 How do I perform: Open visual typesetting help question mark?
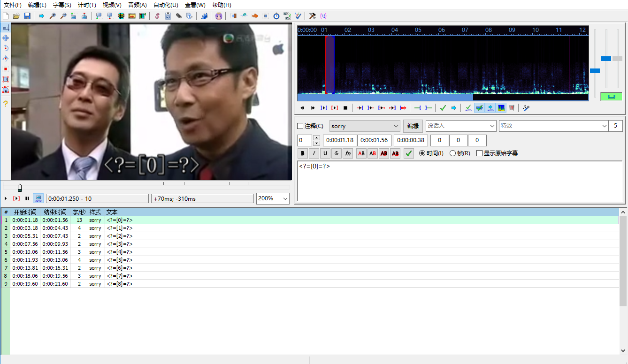pos(6,104)
